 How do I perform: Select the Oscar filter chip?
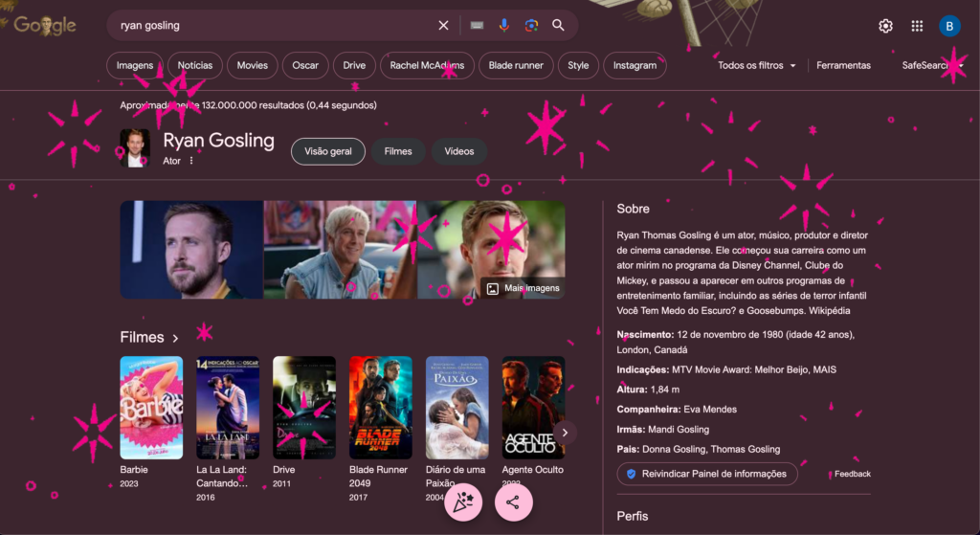[305, 66]
